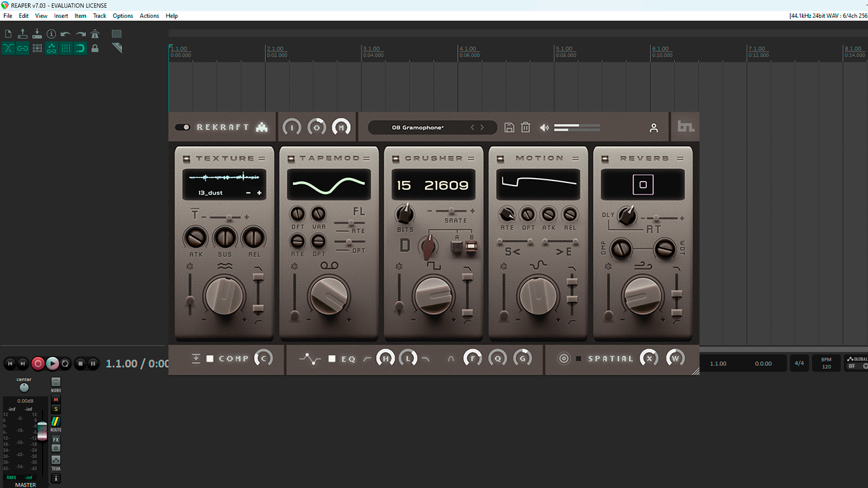Click the Save project download-arrow icon
The width and height of the screenshot is (868, 488).
(x=37, y=34)
